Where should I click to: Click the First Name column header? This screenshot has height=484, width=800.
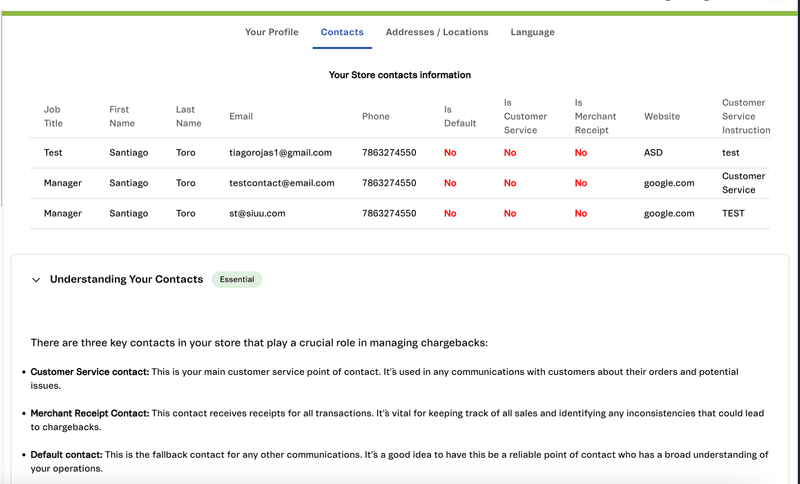[122, 116]
